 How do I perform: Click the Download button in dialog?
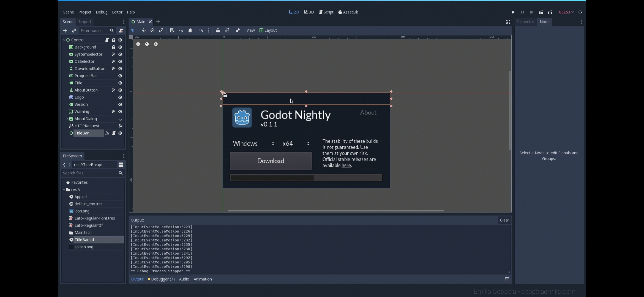click(x=271, y=160)
